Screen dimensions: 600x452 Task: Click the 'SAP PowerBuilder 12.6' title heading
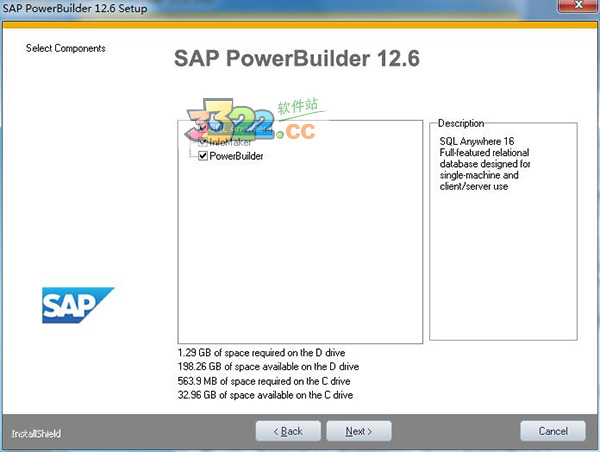tap(297, 59)
